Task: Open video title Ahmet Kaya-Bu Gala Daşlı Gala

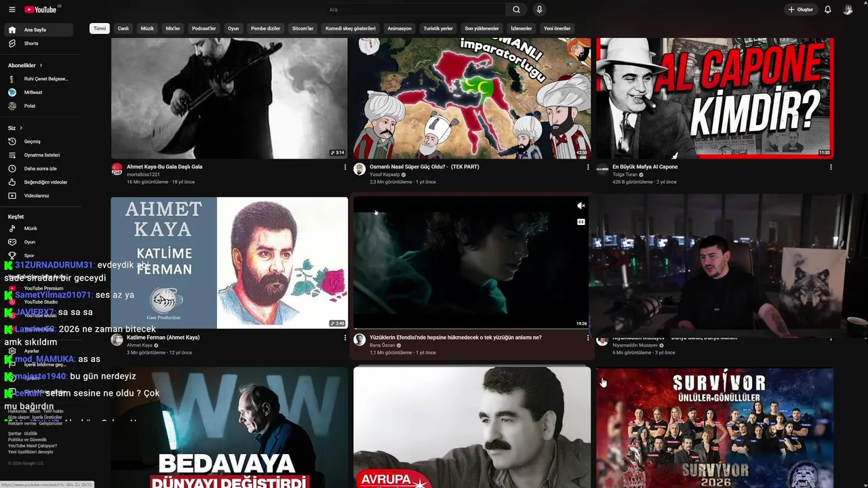Action: tap(165, 167)
